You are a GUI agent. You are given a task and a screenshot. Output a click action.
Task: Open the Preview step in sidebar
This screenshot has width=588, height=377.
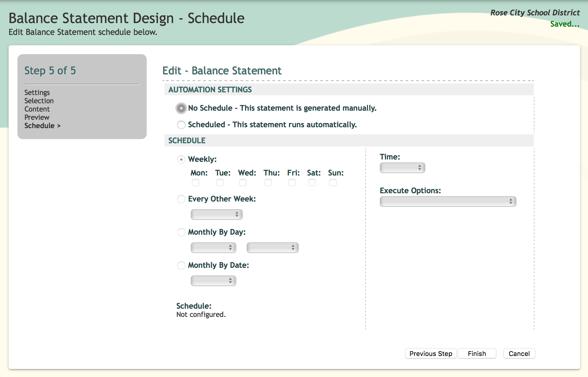click(37, 117)
